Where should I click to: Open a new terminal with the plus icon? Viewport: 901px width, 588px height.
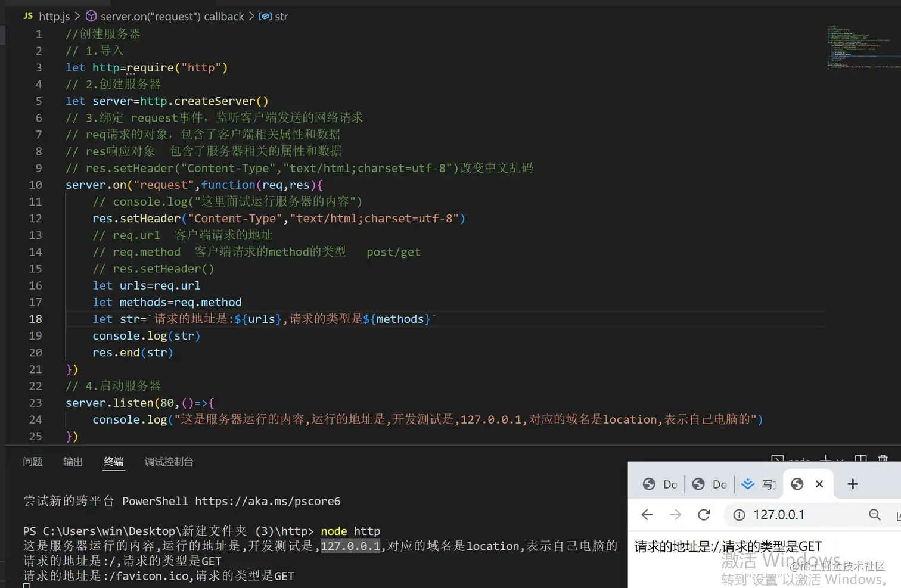pos(825,460)
